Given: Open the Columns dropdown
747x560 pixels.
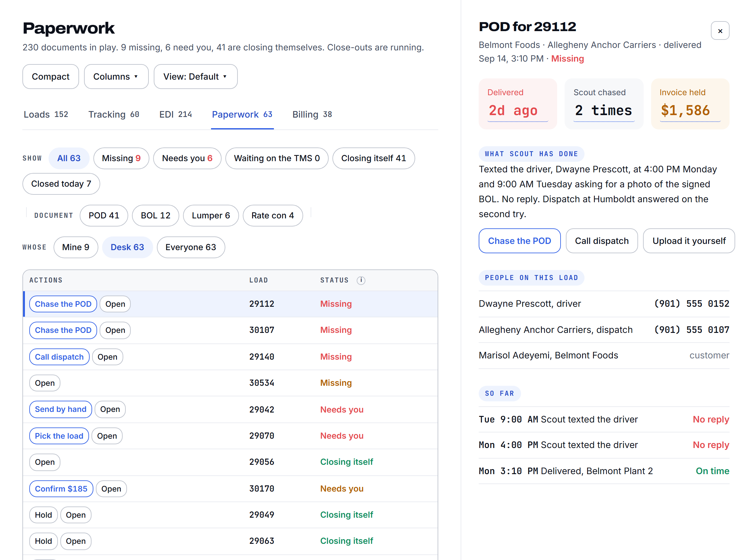Looking at the screenshot, I should click(x=116, y=77).
